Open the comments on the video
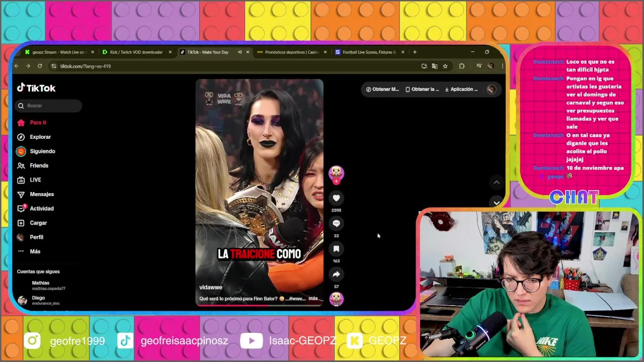 point(336,223)
